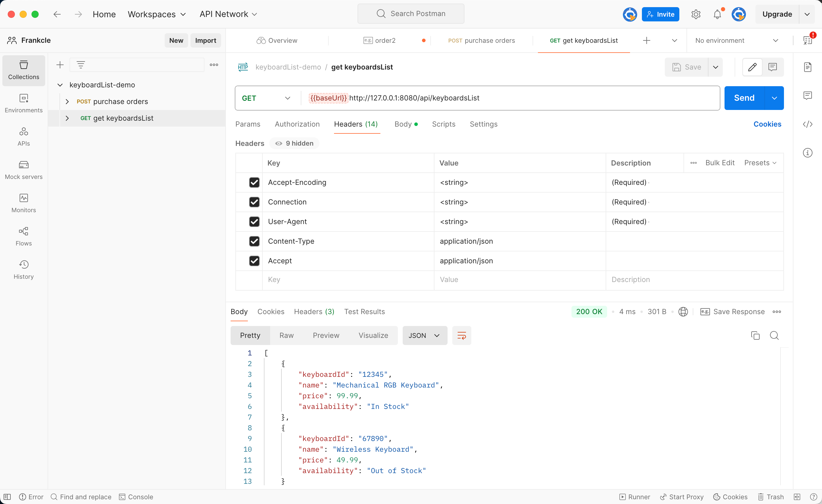The height and width of the screenshot is (504, 822).
Task: Uncheck the Accept-Encoding header
Action: coord(254,182)
